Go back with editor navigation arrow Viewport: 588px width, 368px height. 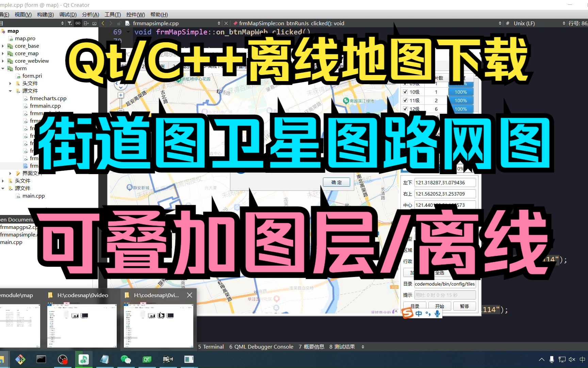coord(103,23)
